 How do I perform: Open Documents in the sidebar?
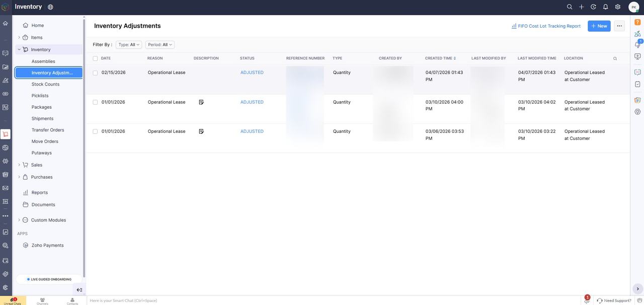point(43,204)
